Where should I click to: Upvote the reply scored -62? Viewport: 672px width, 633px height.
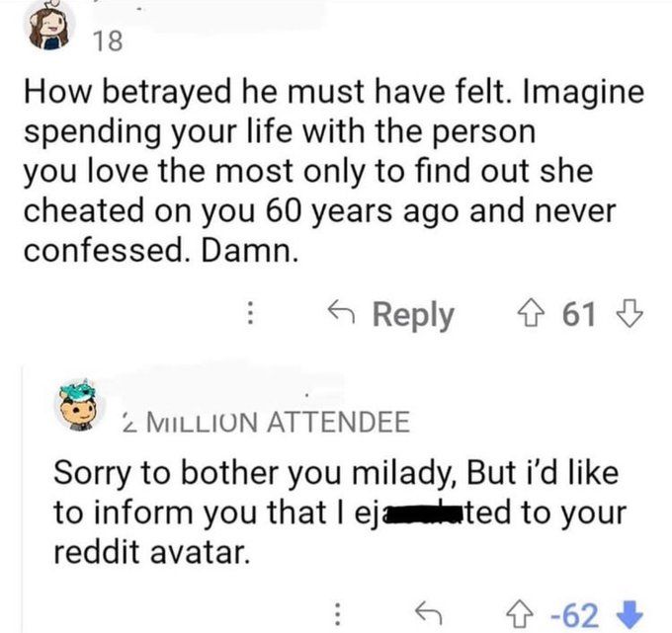pyautogui.click(x=539, y=614)
